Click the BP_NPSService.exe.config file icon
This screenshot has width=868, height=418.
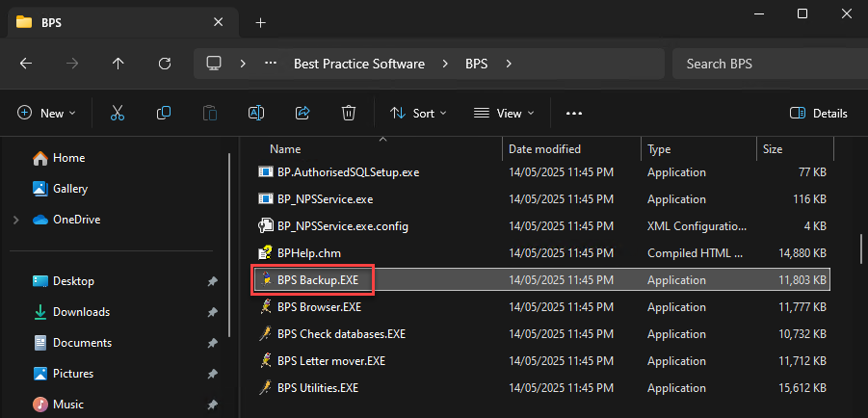pyautogui.click(x=266, y=226)
